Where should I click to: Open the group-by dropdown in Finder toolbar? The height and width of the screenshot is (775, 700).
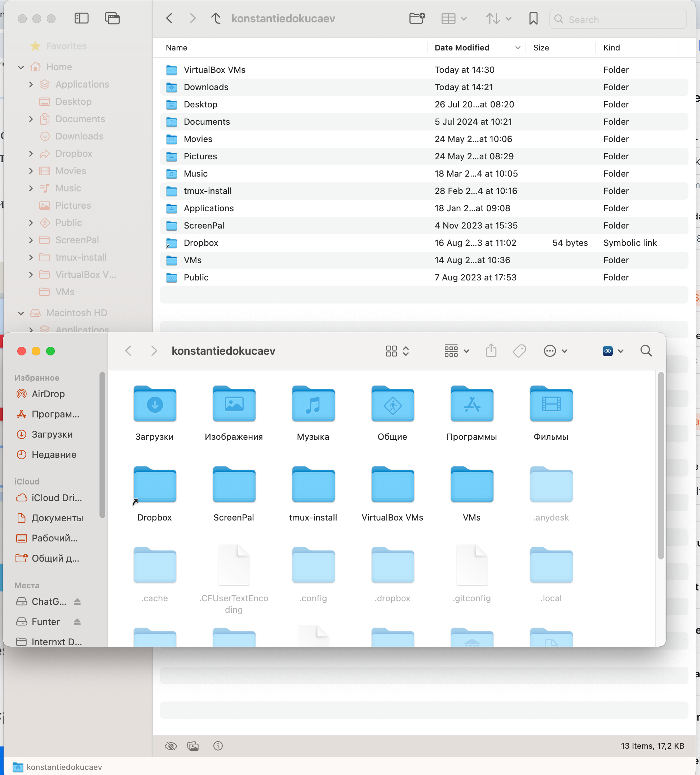pyautogui.click(x=456, y=351)
